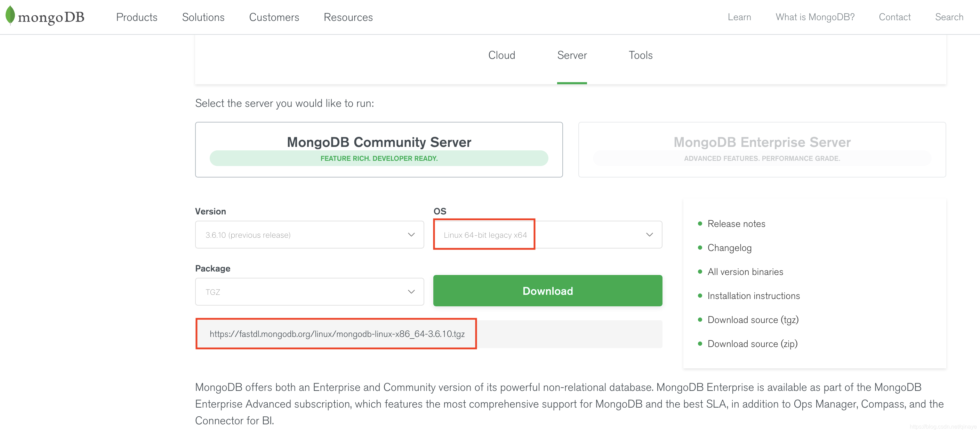This screenshot has width=980, height=433.
Task: Choose MongoDB Enterprise Server card
Action: point(762,150)
